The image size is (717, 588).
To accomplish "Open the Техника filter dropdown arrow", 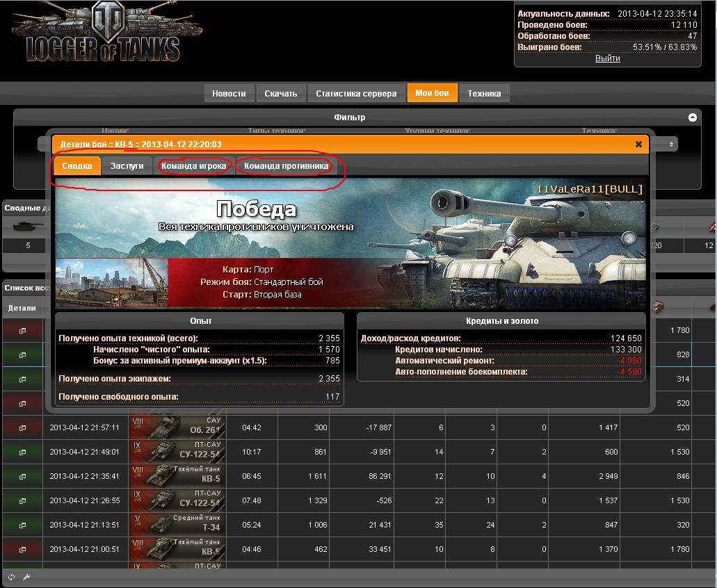I will click(x=671, y=144).
